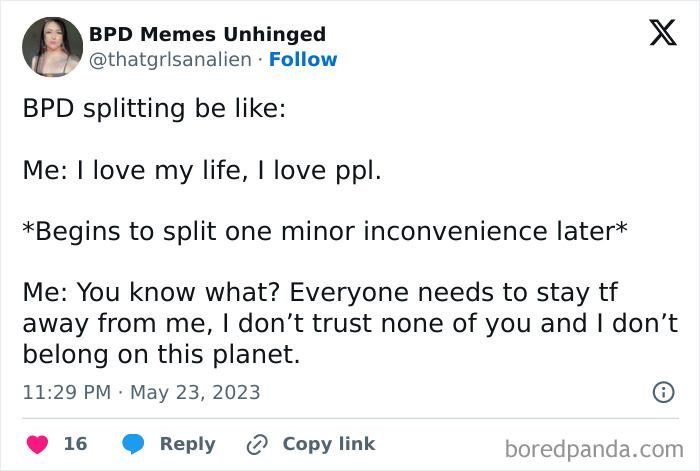Screen dimensions: 700x471
Task: Click the BPD Memes Unhinged display name
Action: [x=207, y=34]
